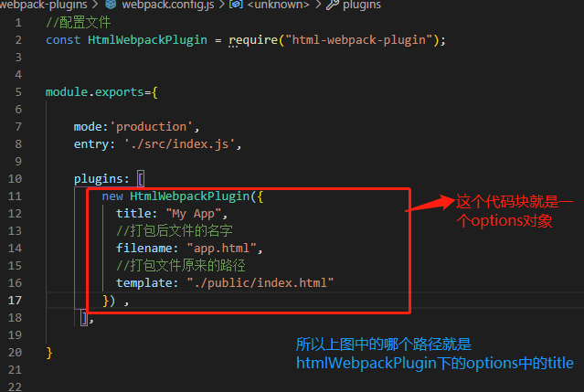Image resolution: width=584 pixels, height=392 pixels.
Task: Click the string 'production'
Action: (151, 127)
